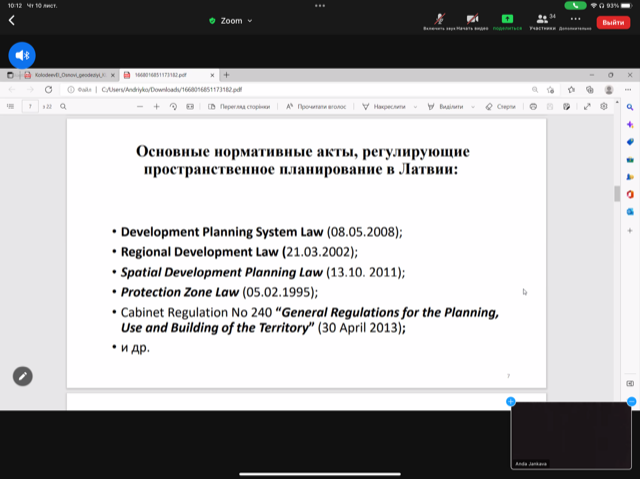640x479 pixels.
Task: Click the blue minus on video thumbnail
Action: (631, 401)
